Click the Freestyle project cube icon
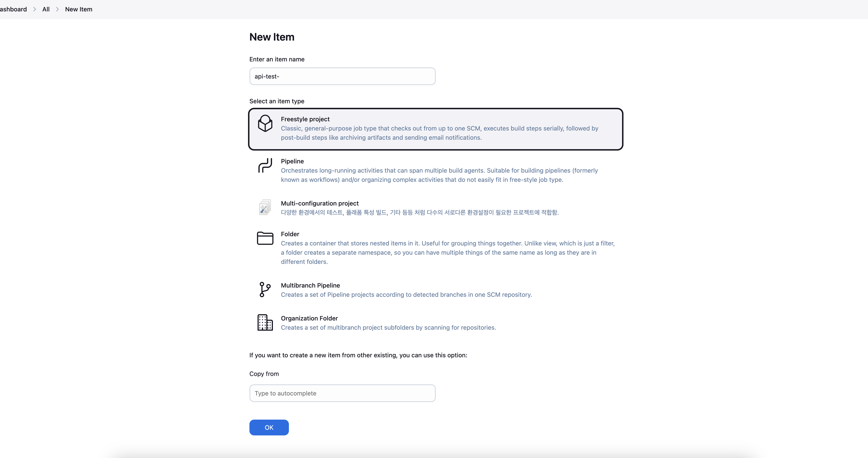868x458 pixels. [x=265, y=123]
